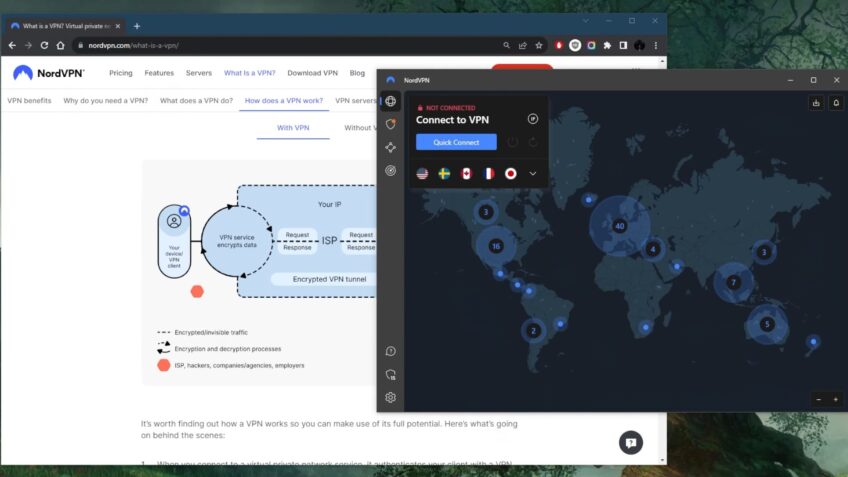The image size is (848, 477).
Task: Connect to the United States flag
Action: [422, 174]
